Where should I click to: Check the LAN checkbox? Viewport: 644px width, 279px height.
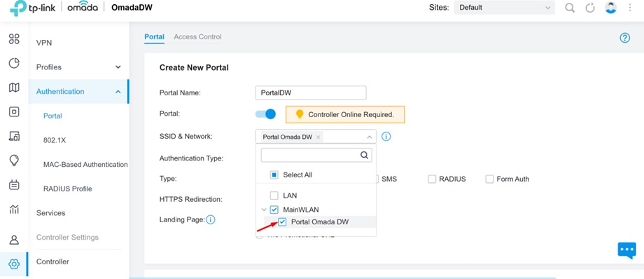[x=274, y=195]
